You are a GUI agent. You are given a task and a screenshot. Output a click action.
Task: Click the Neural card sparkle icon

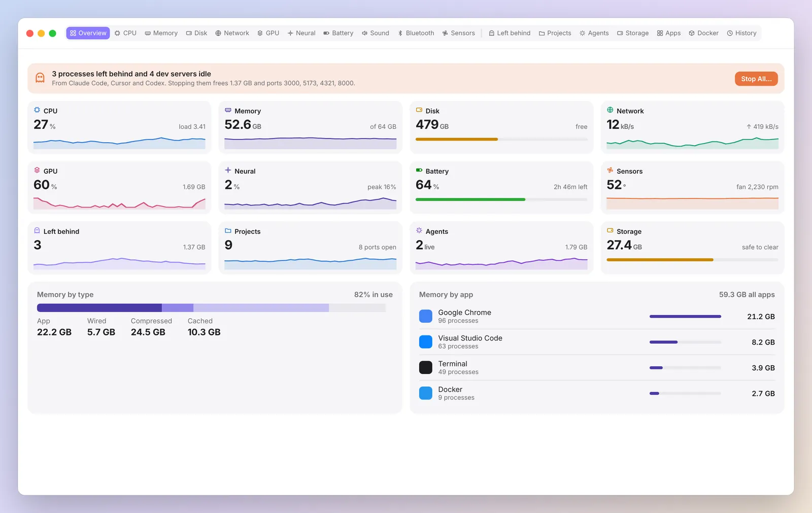pos(228,170)
